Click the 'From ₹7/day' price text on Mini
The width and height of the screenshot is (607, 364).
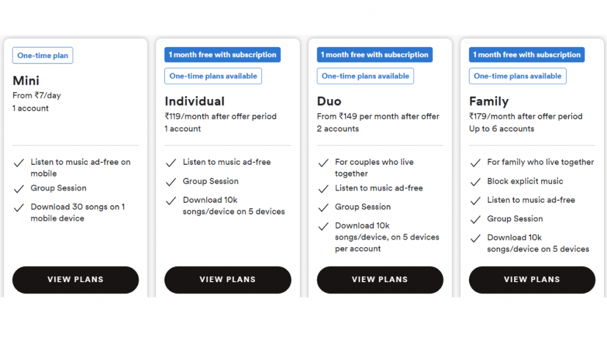tap(36, 95)
